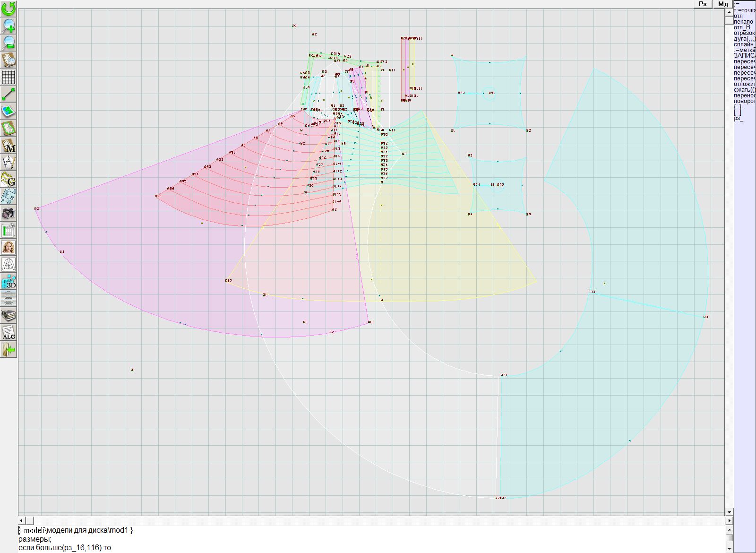Open the jacket sketch icon
Viewport: 756px width, 553px height.
pyautogui.click(x=9, y=264)
